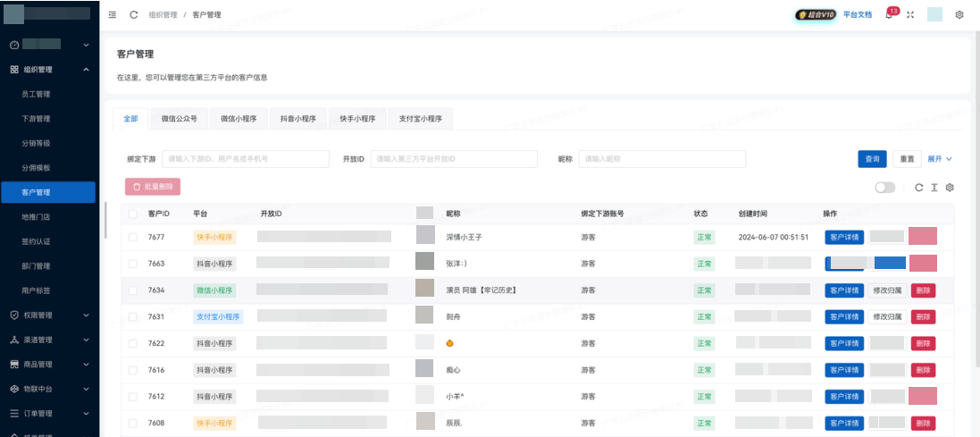Expand the 订单管理 sidebar section
980x437 pixels.
(x=87, y=413)
